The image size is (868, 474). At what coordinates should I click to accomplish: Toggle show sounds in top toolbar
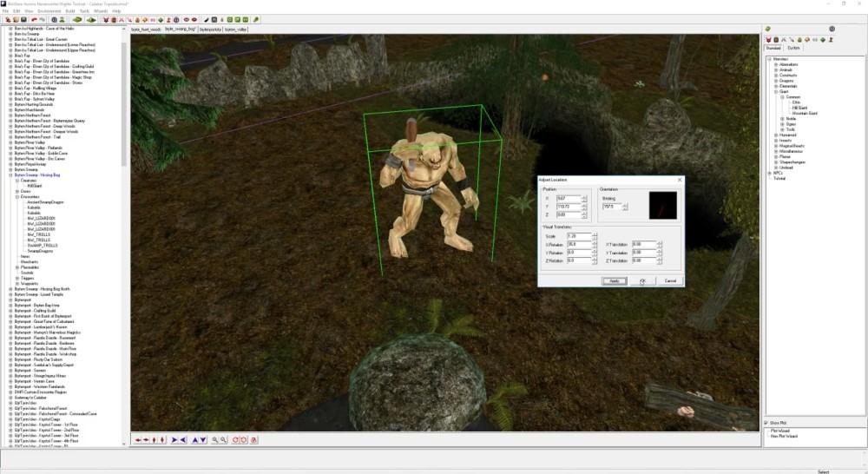tap(153, 20)
